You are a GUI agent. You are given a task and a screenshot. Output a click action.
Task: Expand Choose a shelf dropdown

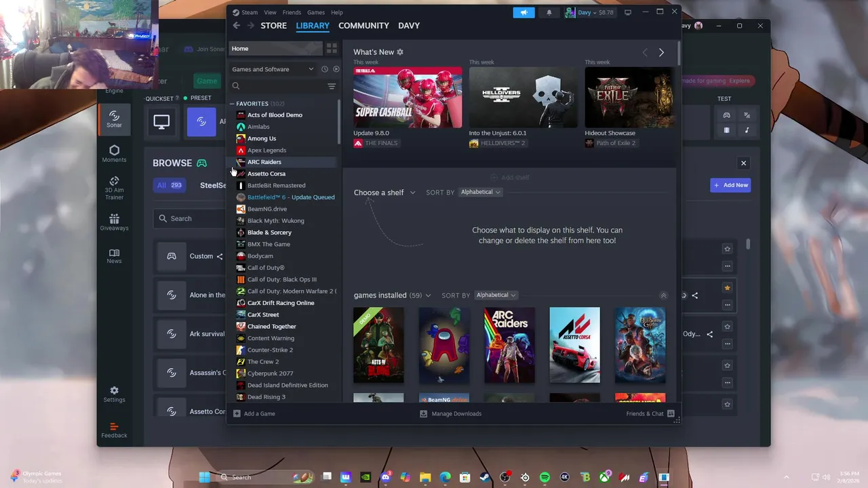click(384, 192)
